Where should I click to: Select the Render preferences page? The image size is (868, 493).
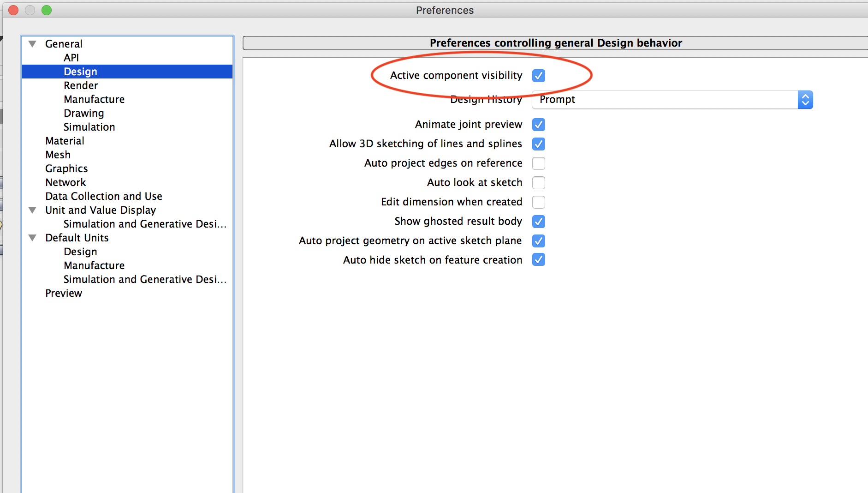pyautogui.click(x=80, y=85)
